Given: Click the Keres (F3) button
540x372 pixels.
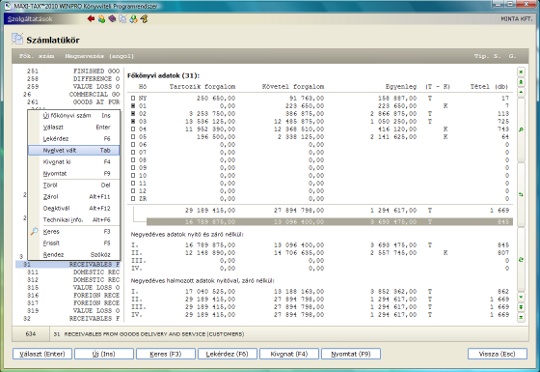Looking at the screenshot, I should 166,354.
